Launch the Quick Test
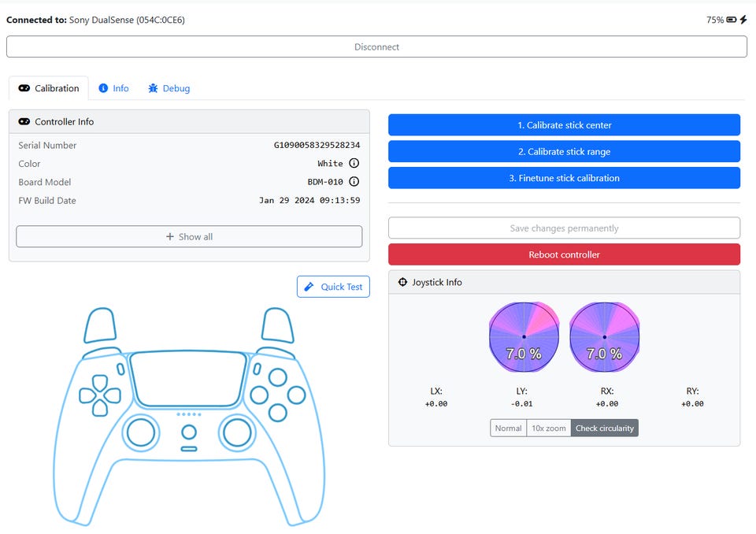756x534 pixels. 333,287
